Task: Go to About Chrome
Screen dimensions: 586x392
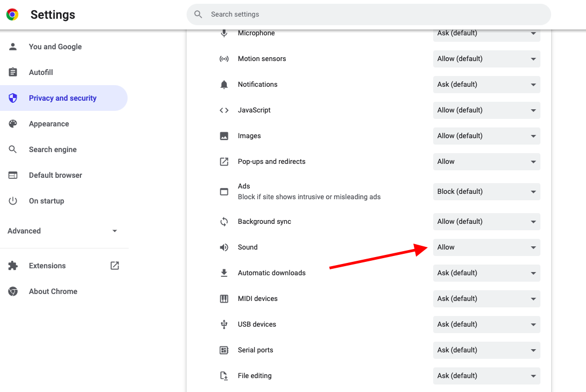Action: click(x=53, y=291)
